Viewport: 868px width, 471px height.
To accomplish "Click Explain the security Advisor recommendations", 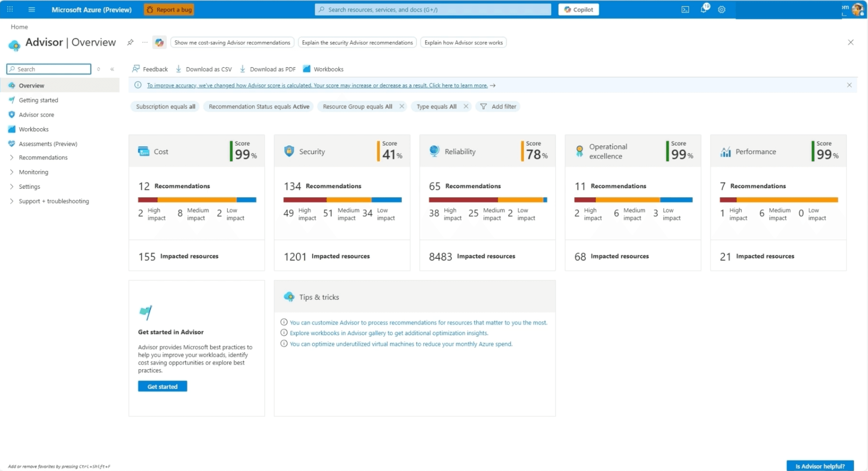I will pos(357,42).
